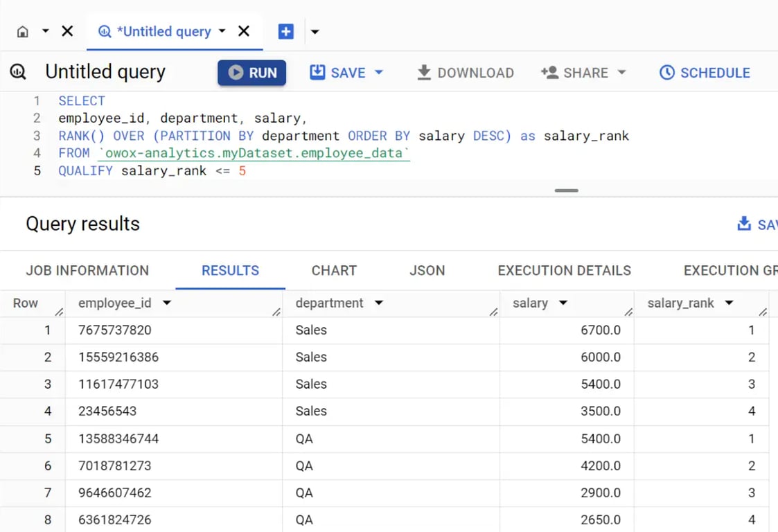
Task: Save the query
Action: pos(338,73)
